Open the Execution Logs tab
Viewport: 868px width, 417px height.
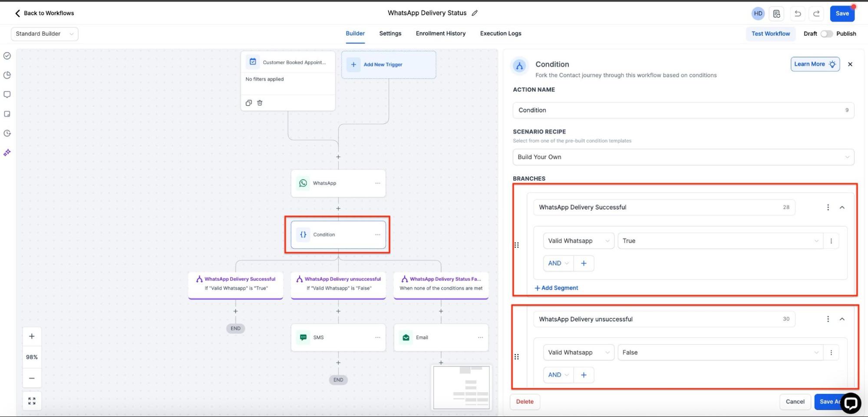500,33
